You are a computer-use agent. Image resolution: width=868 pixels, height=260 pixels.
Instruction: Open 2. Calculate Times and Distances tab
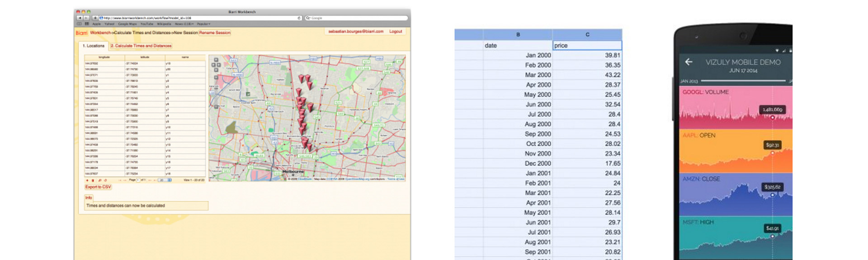coord(141,46)
